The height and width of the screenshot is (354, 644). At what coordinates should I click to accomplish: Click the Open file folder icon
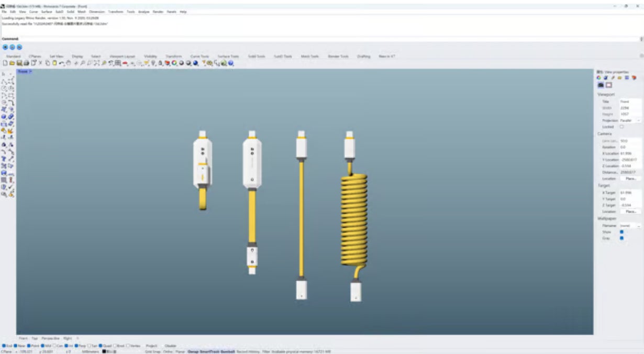tap(12, 63)
